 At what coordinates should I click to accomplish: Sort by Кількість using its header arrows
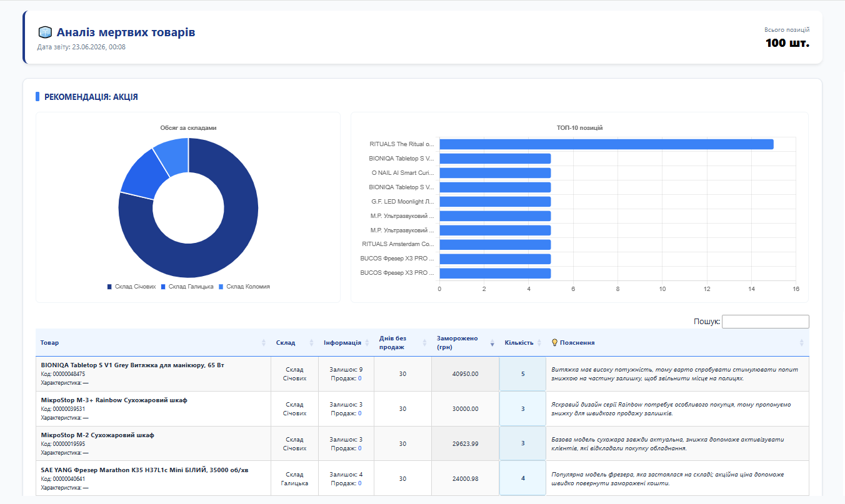tap(539, 343)
